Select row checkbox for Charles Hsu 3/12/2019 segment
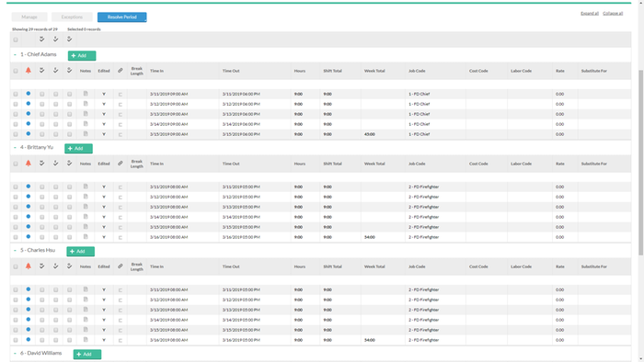Viewport: 644px width, 362px height. (16, 300)
